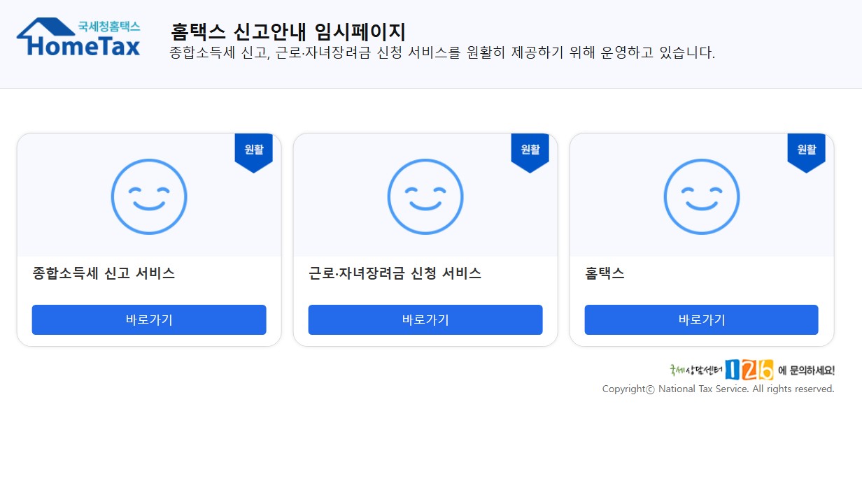862x504 pixels.
Task: Click the HomeTax logo
Action: pyautogui.click(x=78, y=38)
